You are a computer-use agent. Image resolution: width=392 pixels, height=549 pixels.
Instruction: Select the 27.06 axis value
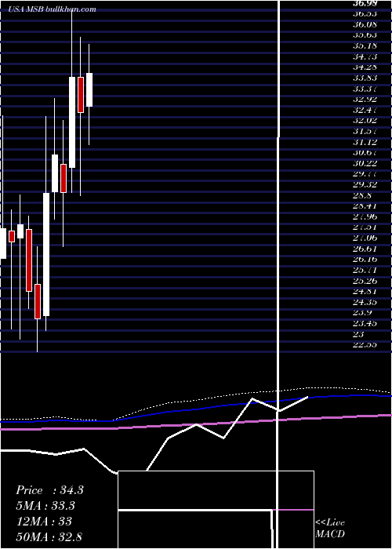[365, 238]
